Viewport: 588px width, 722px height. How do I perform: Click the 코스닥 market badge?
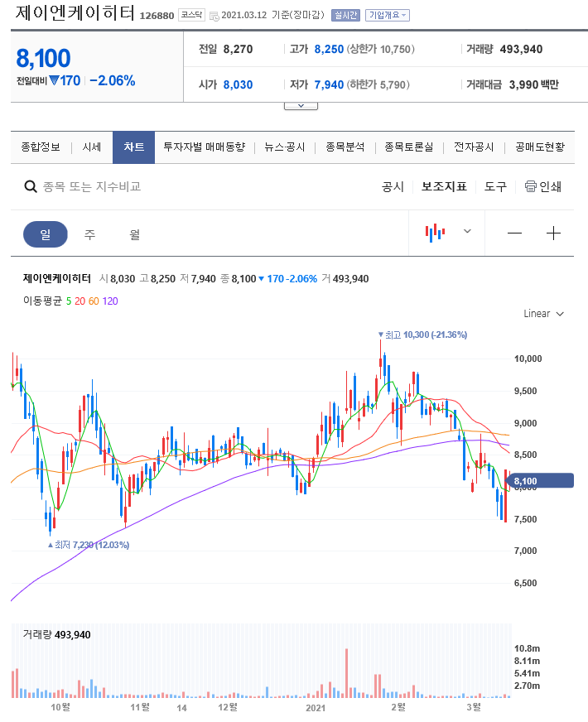[x=191, y=15]
